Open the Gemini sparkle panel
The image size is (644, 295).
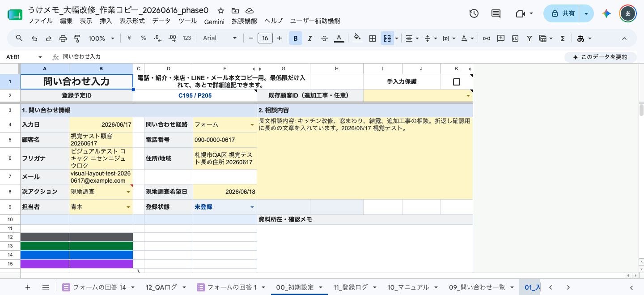tap(606, 13)
